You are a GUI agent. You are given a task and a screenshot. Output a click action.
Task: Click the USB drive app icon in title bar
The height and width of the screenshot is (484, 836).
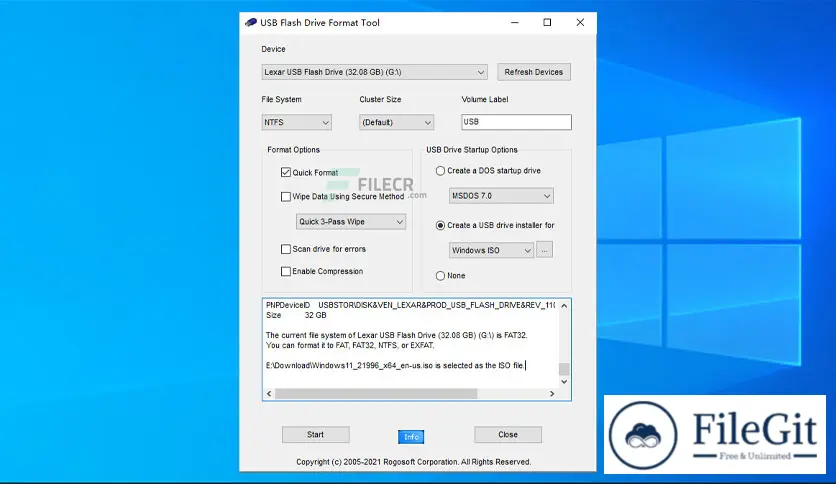[x=251, y=22]
